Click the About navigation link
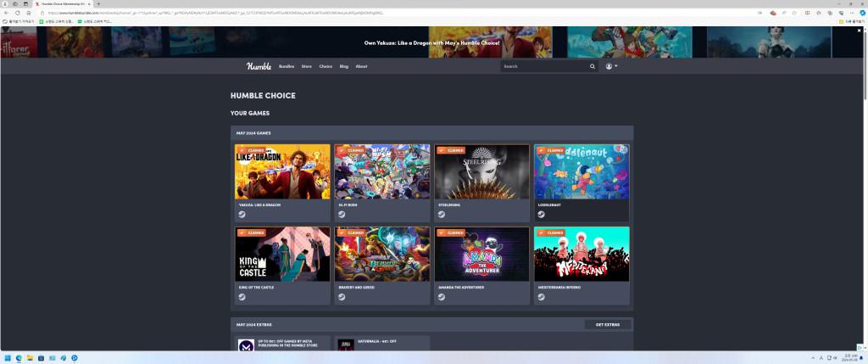Image resolution: width=868 pixels, height=364 pixels. (361, 66)
